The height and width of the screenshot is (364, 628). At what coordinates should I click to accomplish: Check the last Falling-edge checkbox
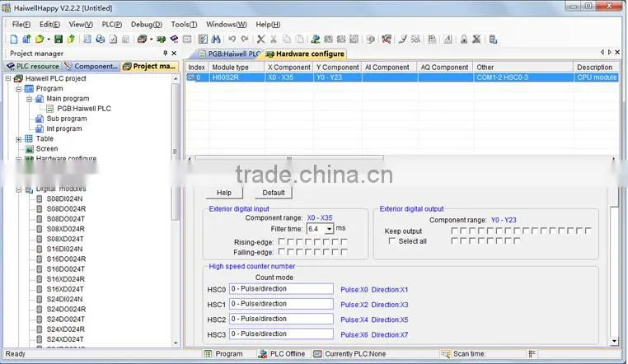(x=344, y=252)
